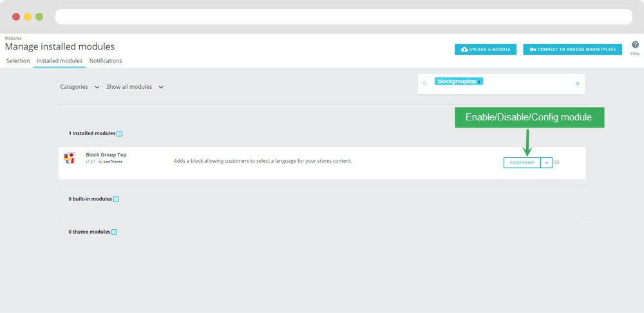The image size is (644, 313).
Task: Click the search magnifier icon
Action: (425, 84)
